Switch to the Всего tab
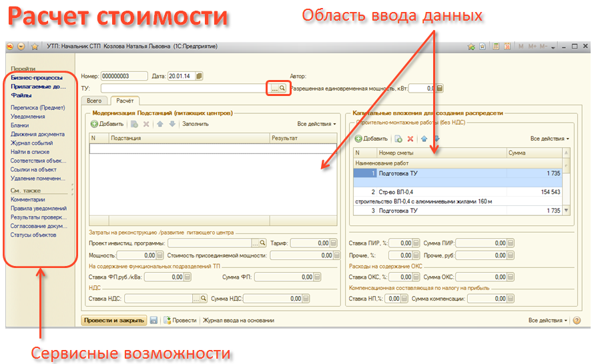Image resolution: width=592 pixels, height=364 pixels. point(94,101)
